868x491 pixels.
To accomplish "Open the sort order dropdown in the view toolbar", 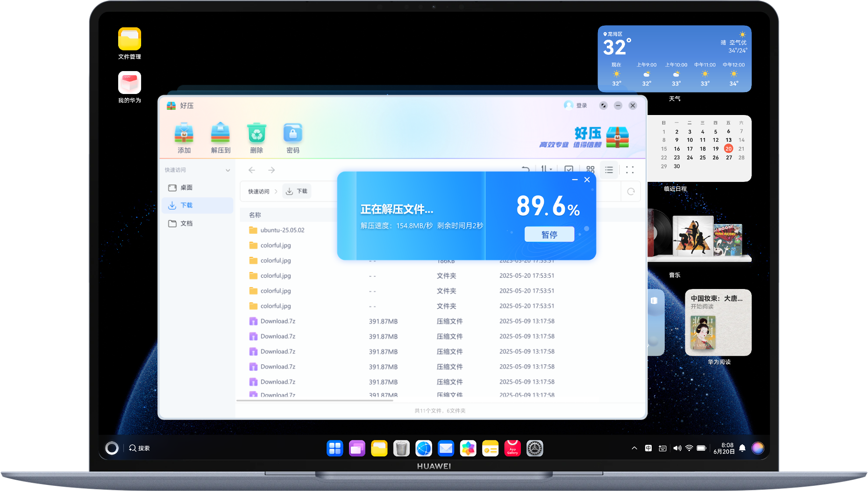I will tap(547, 169).
